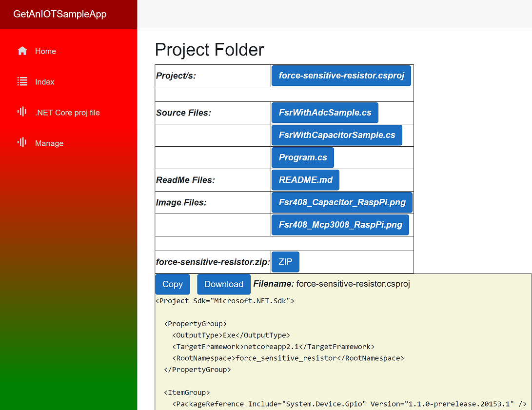Click the 'force-sensitive-resistor.zip:' label
Screen dimensions: 532x410
[213, 262]
